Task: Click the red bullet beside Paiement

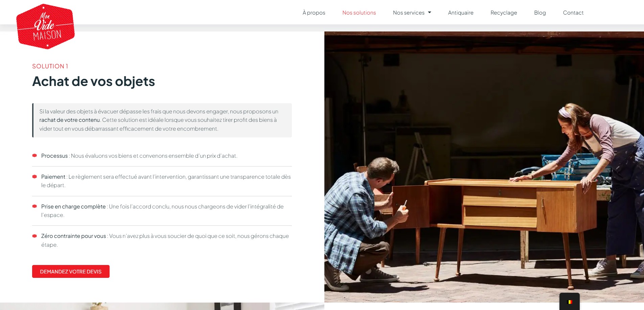Action: [x=34, y=177]
